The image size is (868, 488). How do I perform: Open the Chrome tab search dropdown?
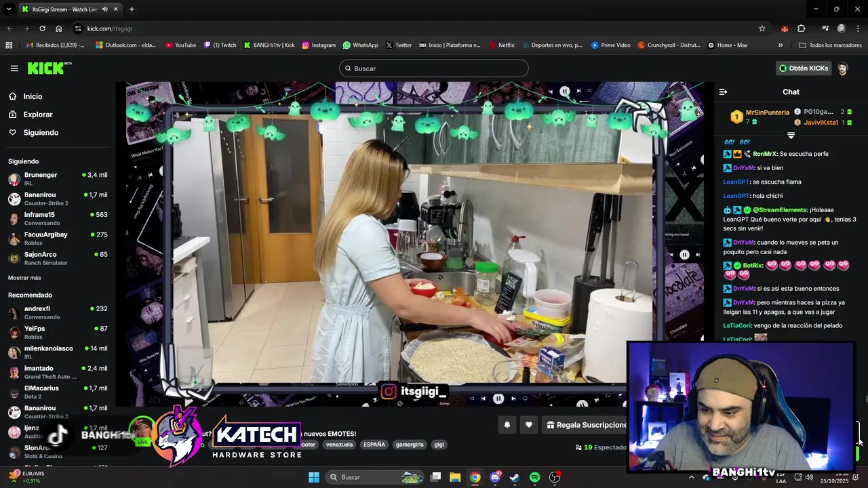coord(9,9)
